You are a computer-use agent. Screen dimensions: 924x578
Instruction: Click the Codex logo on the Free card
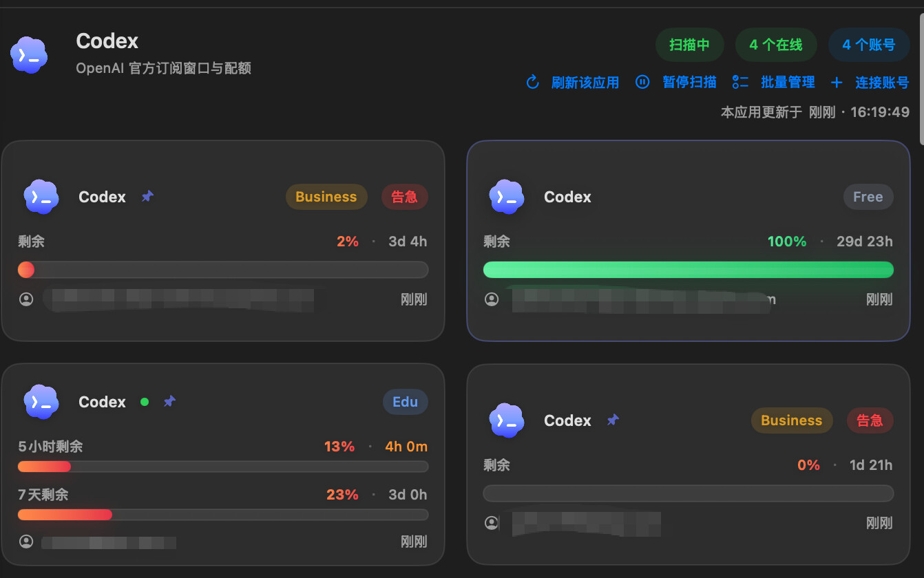[x=507, y=197]
